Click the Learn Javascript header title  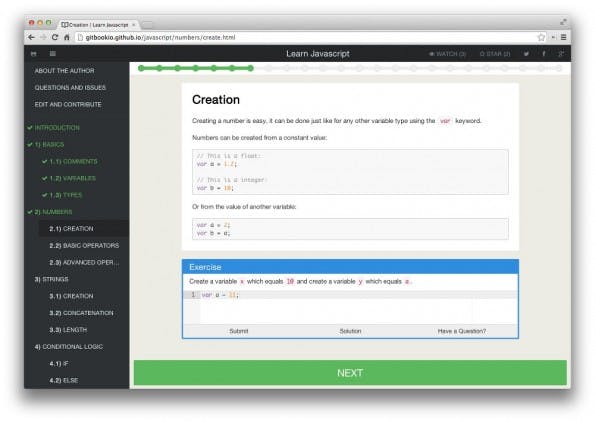pos(318,54)
